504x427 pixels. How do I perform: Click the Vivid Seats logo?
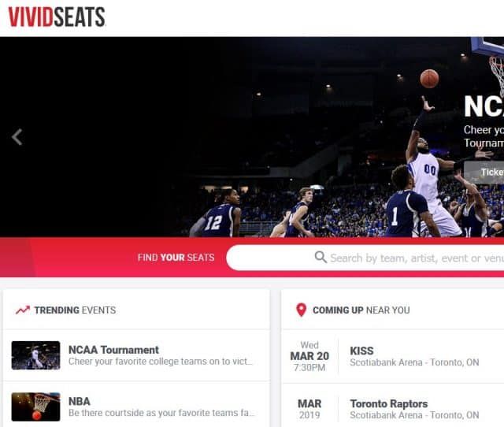tap(57, 17)
